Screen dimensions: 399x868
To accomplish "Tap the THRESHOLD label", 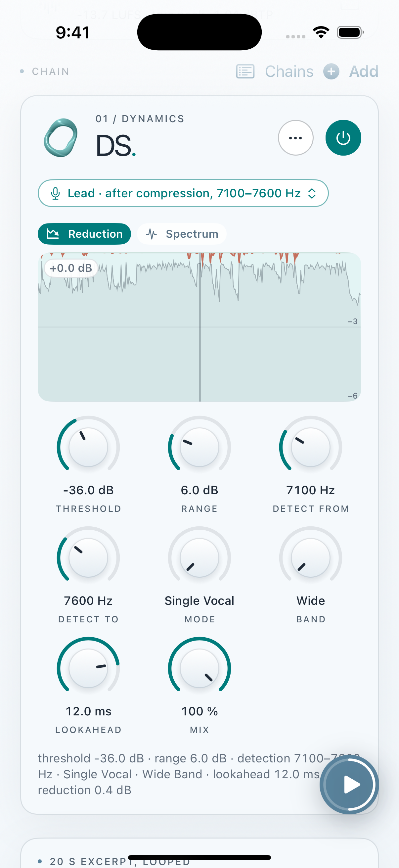I will click(89, 508).
